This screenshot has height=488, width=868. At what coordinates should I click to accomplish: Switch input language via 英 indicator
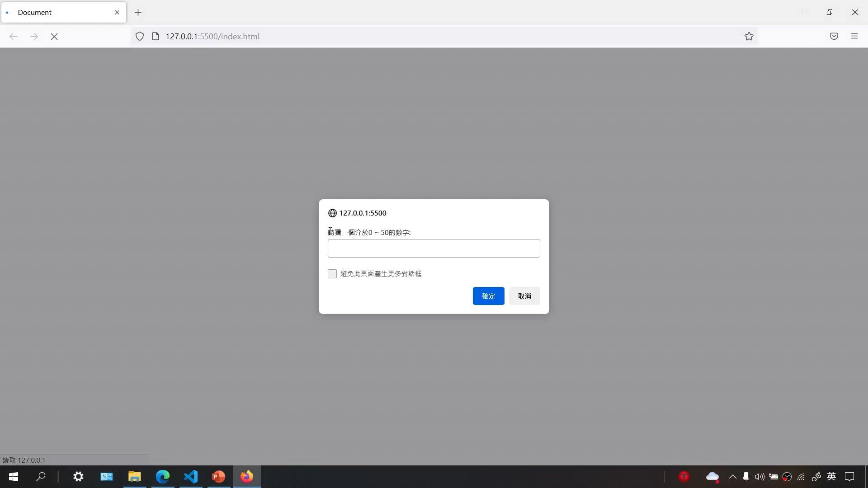coord(832,477)
